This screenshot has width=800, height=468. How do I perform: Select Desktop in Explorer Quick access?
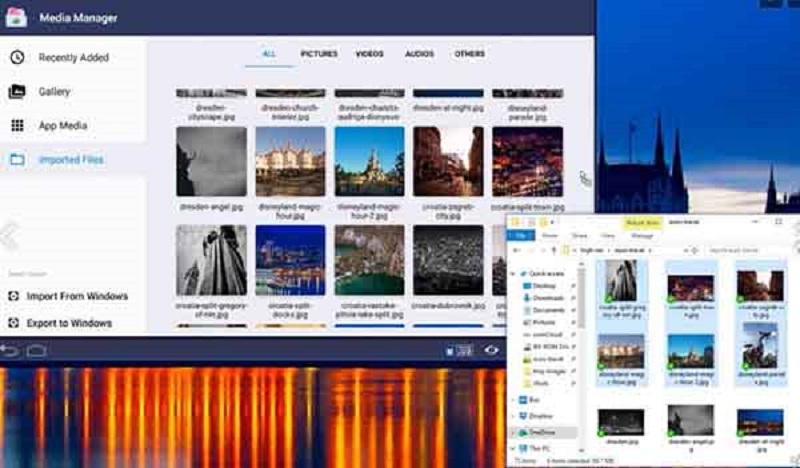546,284
